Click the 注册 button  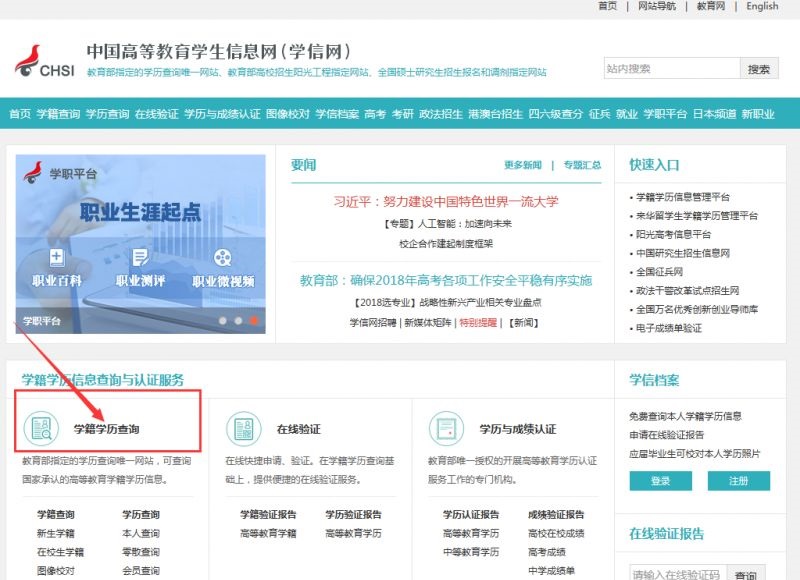(x=739, y=481)
